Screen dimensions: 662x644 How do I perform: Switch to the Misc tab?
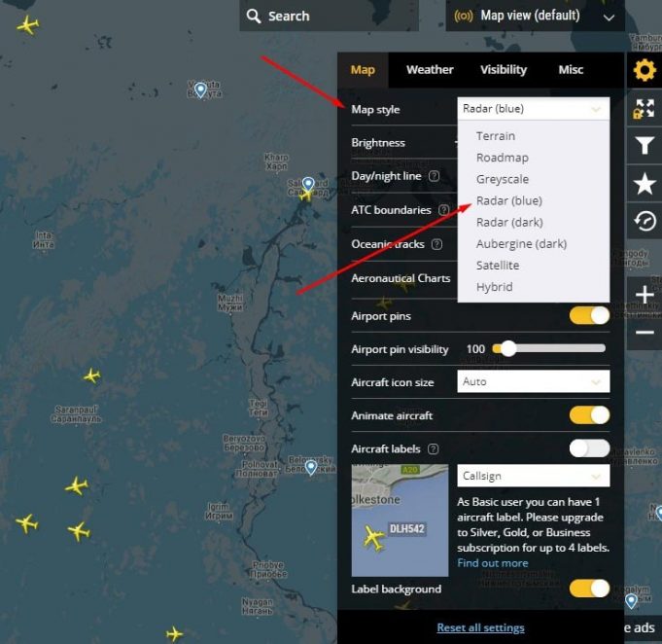[571, 70]
